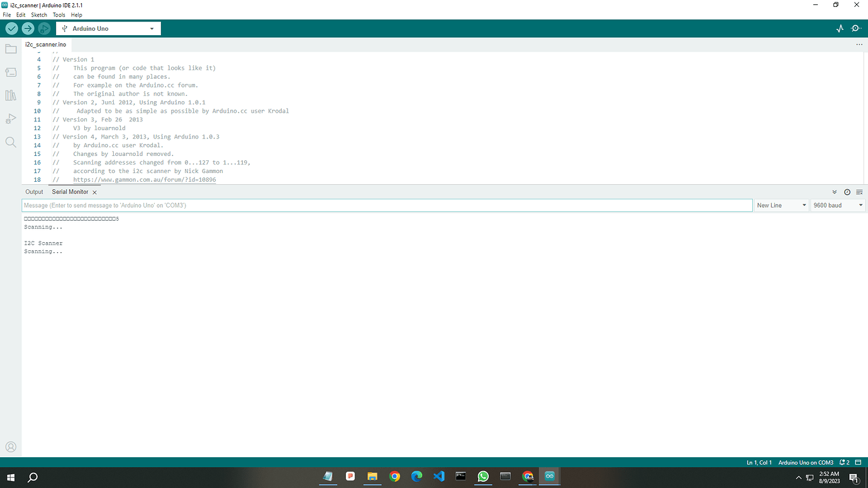This screenshot has height=488, width=868.
Task: Open the Search sidebar icon
Action: pyautogui.click(x=11, y=141)
